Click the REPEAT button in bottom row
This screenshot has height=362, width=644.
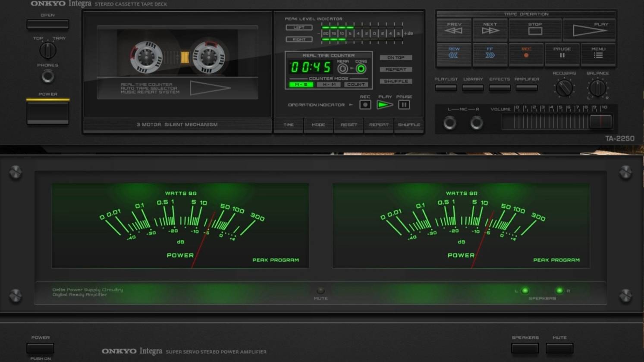[379, 125]
